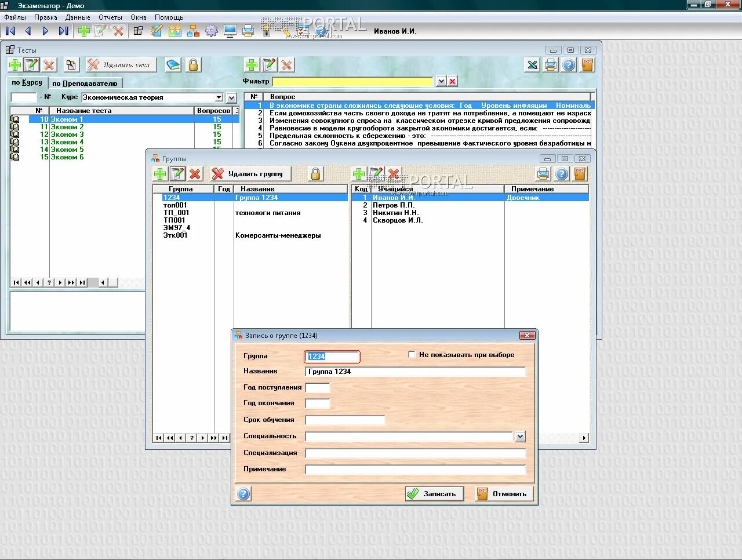The width and height of the screenshot is (742, 560).
Task: Add a new test in Тесты window
Action: [x=15, y=65]
